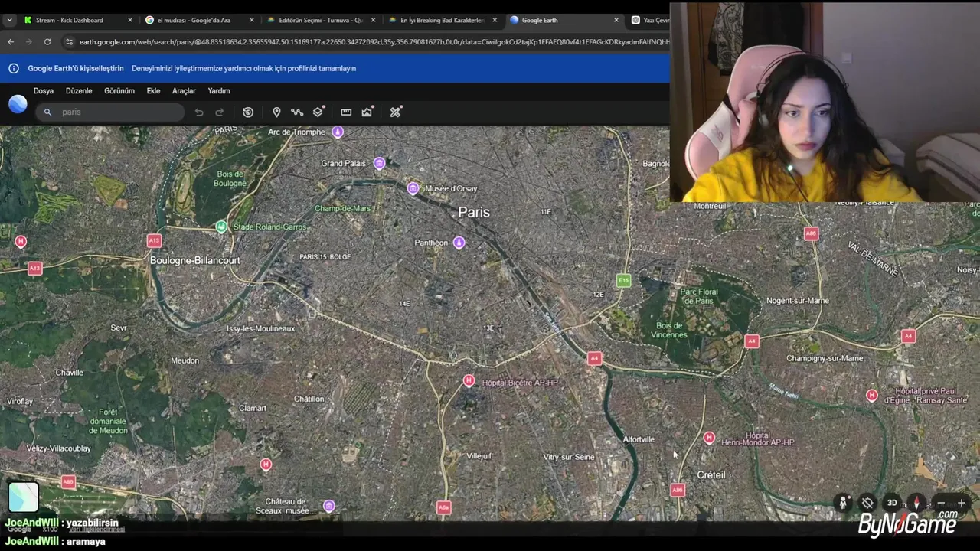980x551 pixels.
Task: Open the Düzenle menu
Action: click(x=79, y=91)
